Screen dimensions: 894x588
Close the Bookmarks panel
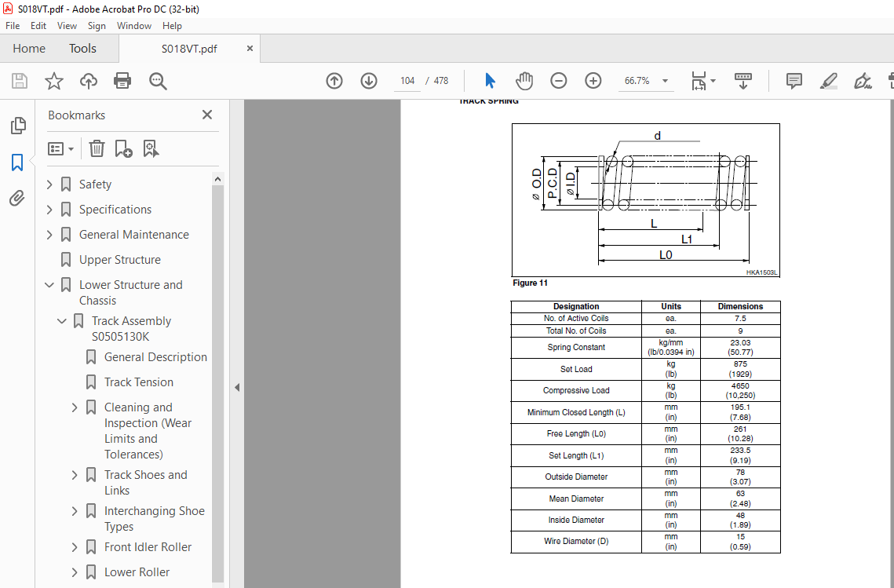pos(207,115)
